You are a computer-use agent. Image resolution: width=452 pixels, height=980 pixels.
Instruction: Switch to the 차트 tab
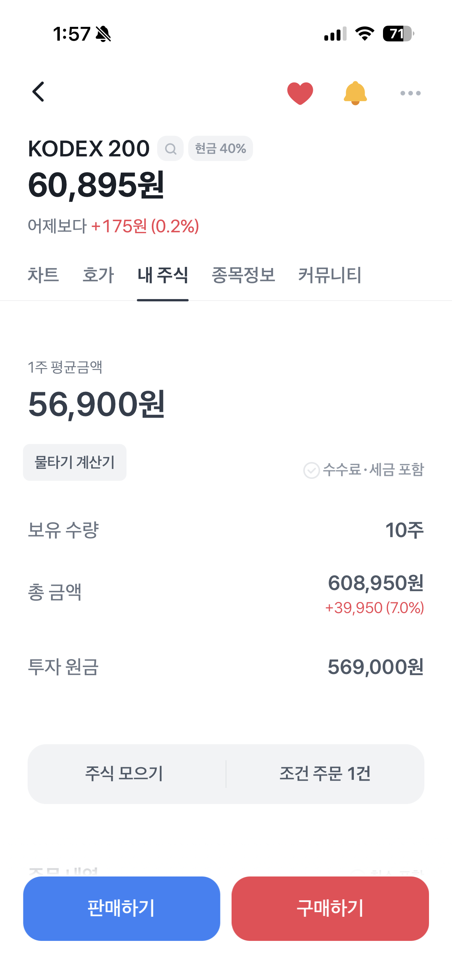[43, 275]
